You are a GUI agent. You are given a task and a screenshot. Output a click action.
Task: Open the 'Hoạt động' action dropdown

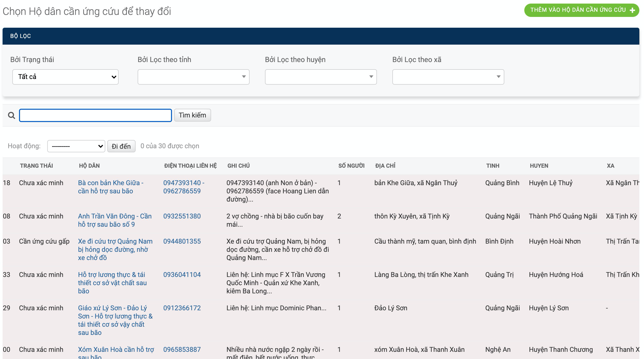click(76, 146)
